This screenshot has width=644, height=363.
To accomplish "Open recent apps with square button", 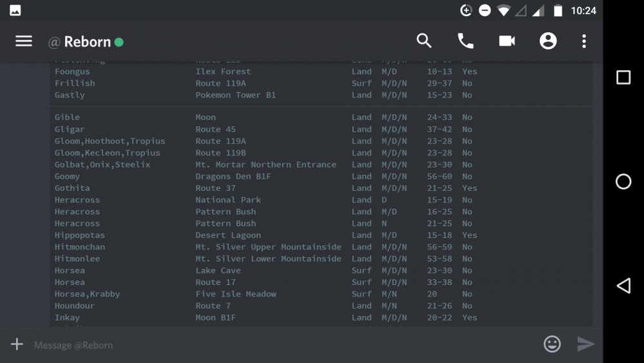I will pyautogui.click(x=623, y=78).
